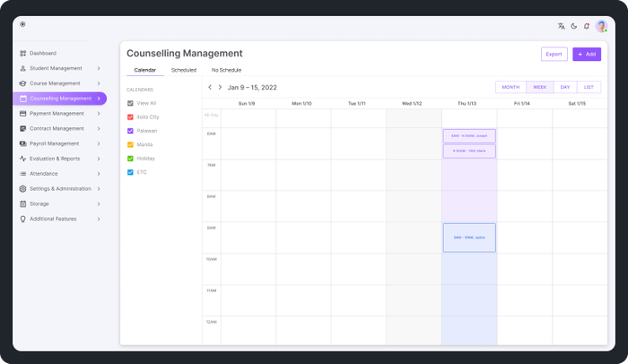Viewport: 628px width, 364px height.
Task: Toggle dark mode moon icon
Action: pos(573,26)
